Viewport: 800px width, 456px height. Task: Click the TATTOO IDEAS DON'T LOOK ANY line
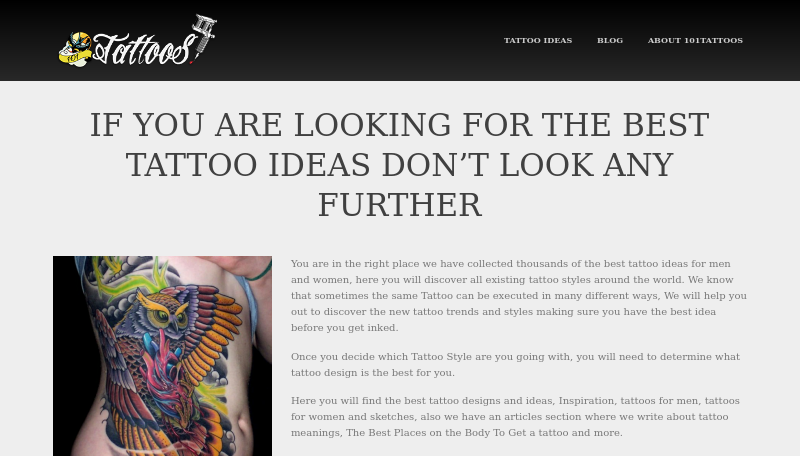[399, 165]
